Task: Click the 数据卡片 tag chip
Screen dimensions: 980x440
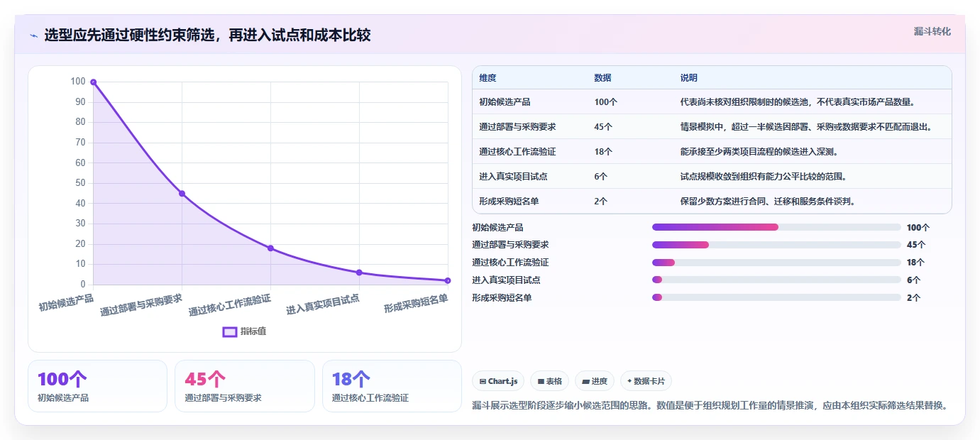Action: [x=646, y=381]
